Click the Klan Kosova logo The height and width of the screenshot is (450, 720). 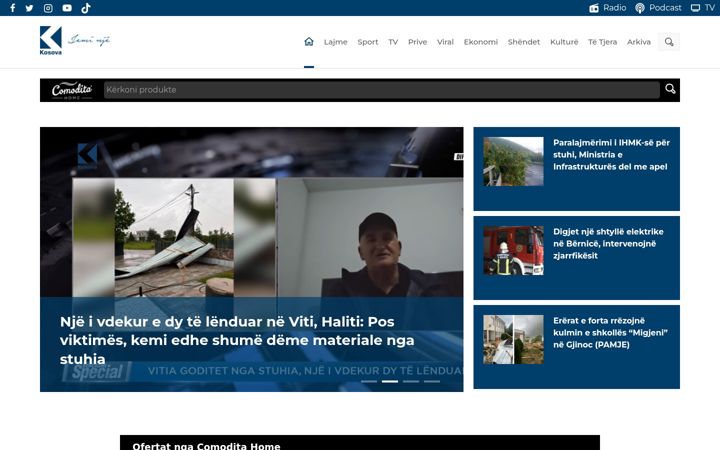point(75,40)
